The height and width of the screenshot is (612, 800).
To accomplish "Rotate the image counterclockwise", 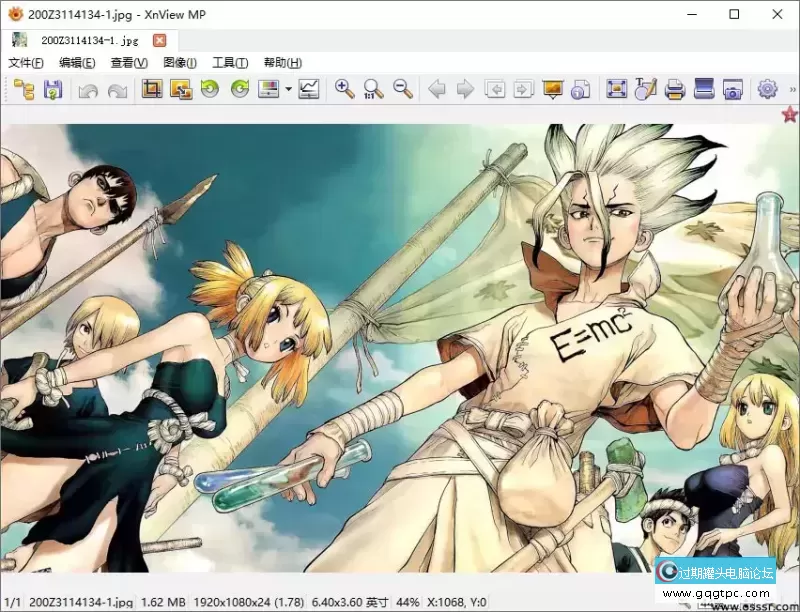I will [209, 89].
